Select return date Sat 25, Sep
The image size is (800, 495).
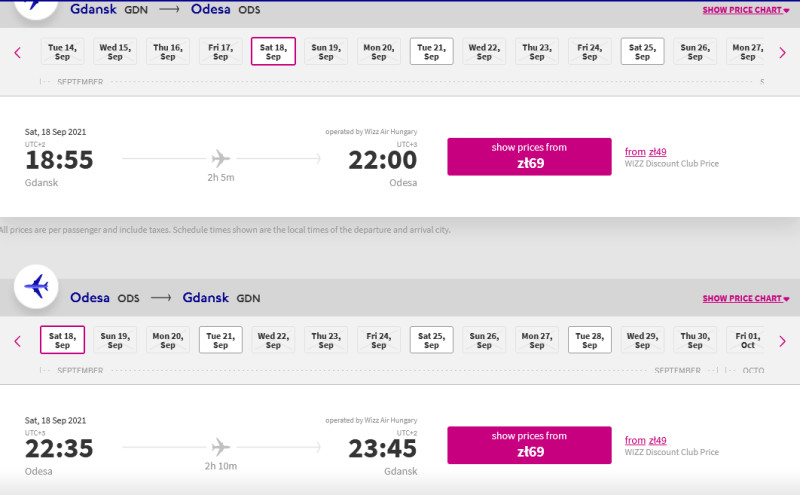tap(432, 340)
